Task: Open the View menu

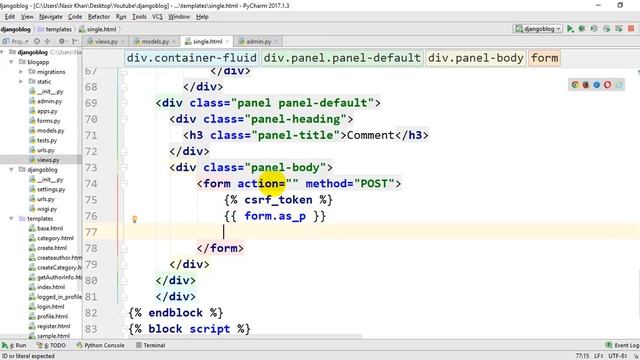Action: click(x=27, y=17)
